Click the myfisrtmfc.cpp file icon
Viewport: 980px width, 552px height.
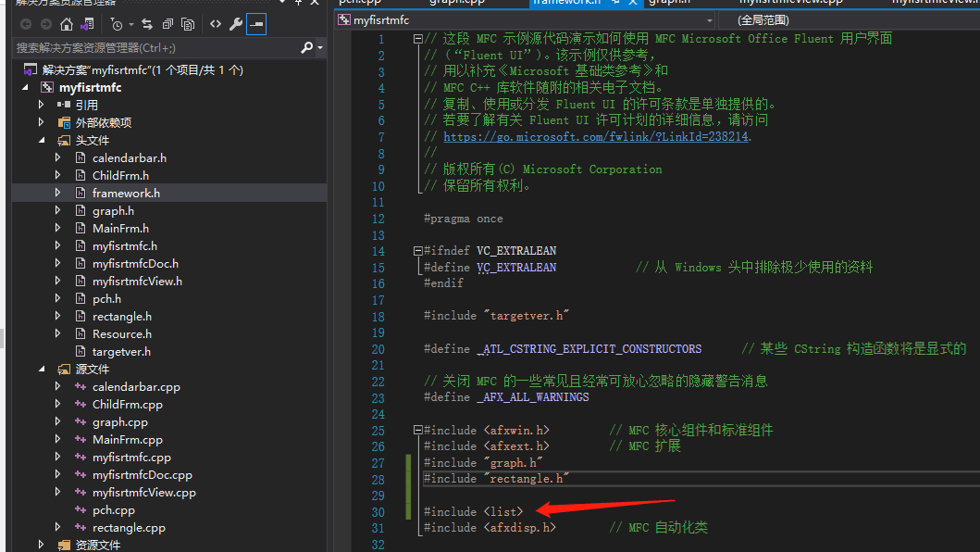tap(81, 457)
